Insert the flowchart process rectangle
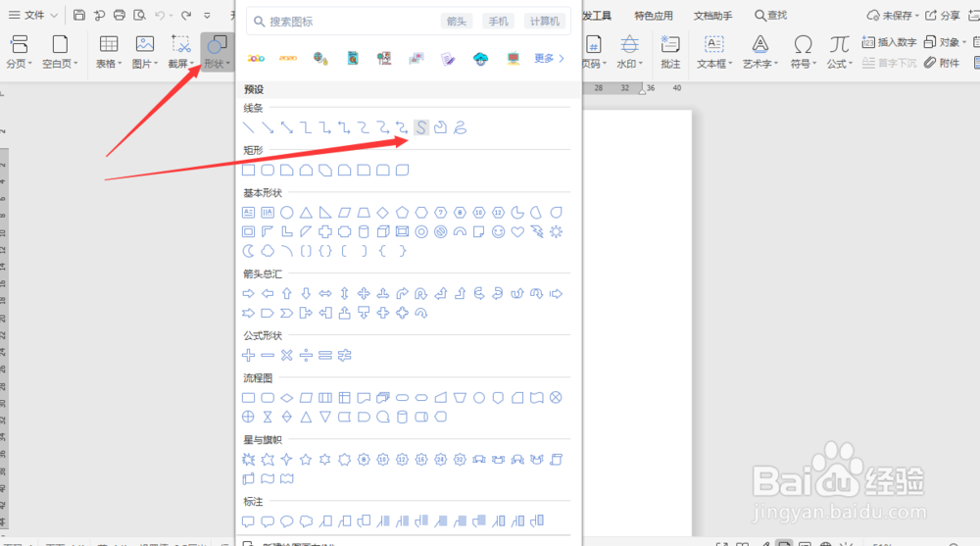 coord(248,398)
